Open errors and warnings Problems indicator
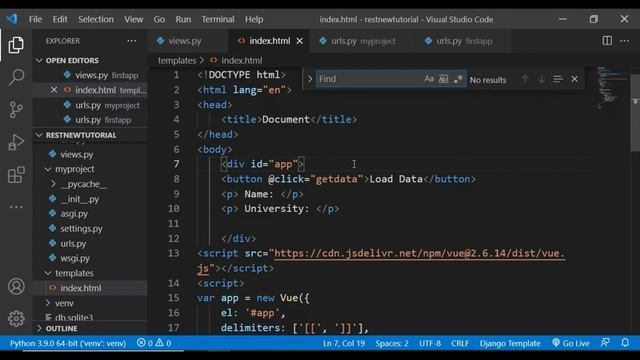Screen dimensions: 640x360 pos(154,343)
